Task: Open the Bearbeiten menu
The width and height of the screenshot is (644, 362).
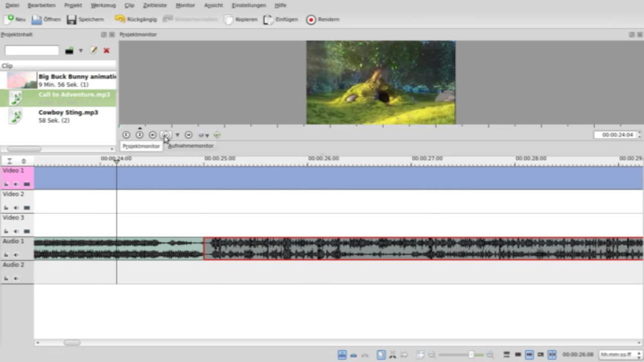Action: tap(42, 5)
